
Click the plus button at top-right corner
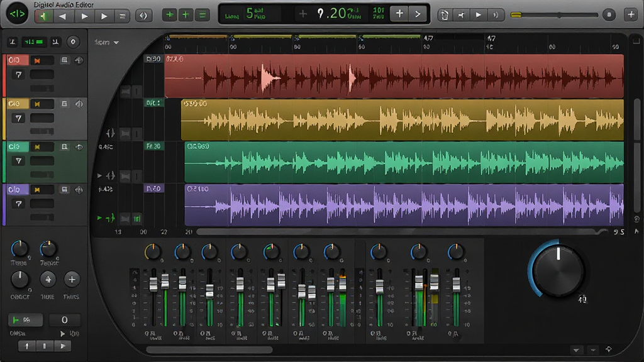pos(631,15)
